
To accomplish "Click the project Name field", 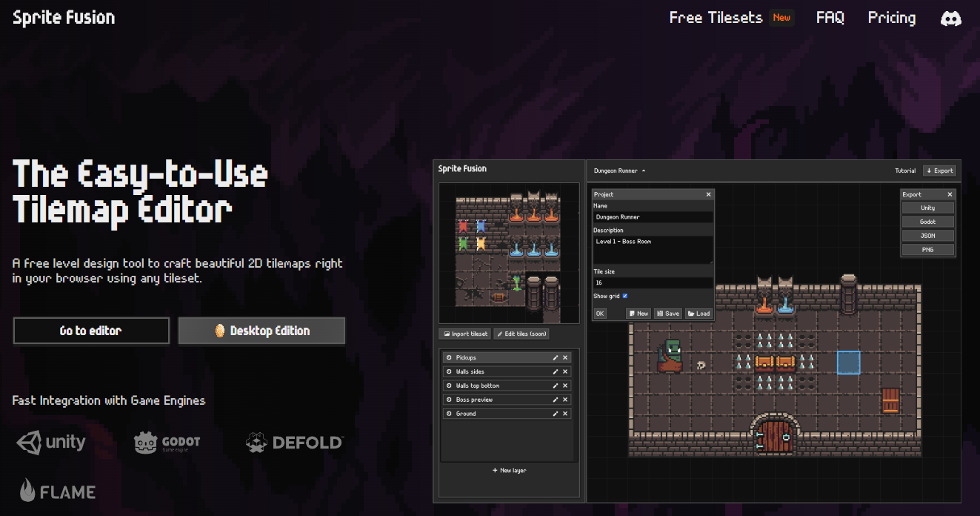I will pos(653,217).
